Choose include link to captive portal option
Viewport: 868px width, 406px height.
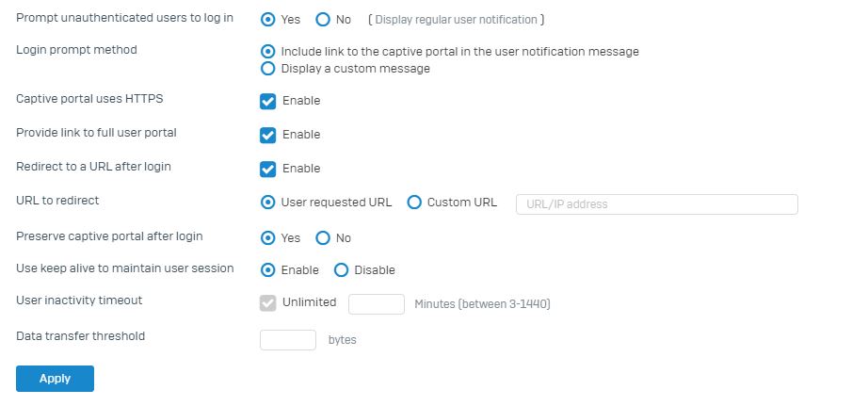[268, 52]
